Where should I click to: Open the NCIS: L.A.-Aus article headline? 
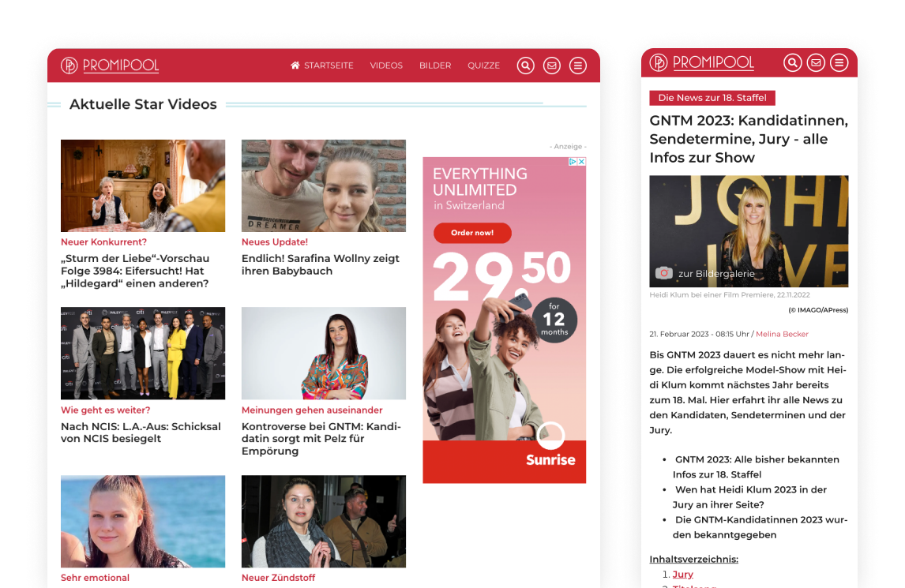[141, 431]
